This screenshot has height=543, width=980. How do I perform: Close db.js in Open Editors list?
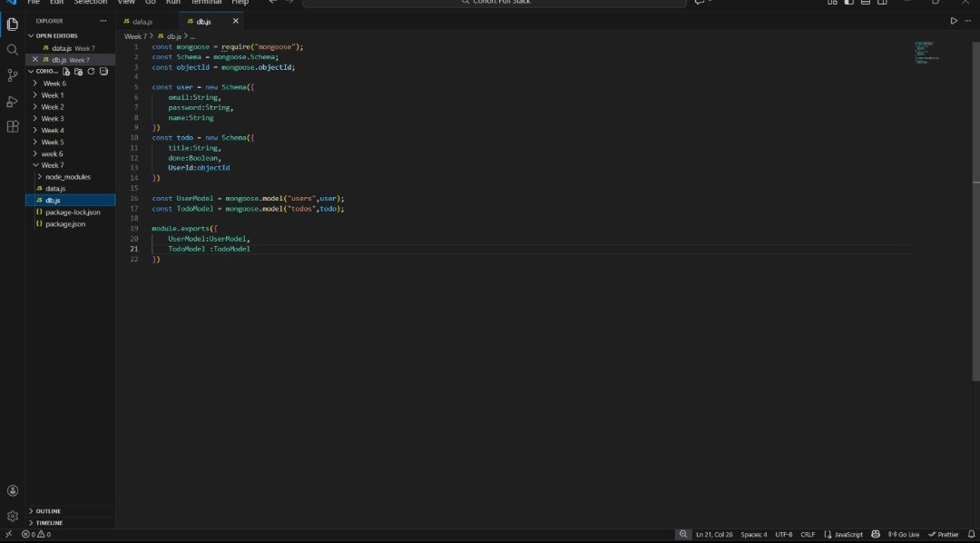(35, 59)
